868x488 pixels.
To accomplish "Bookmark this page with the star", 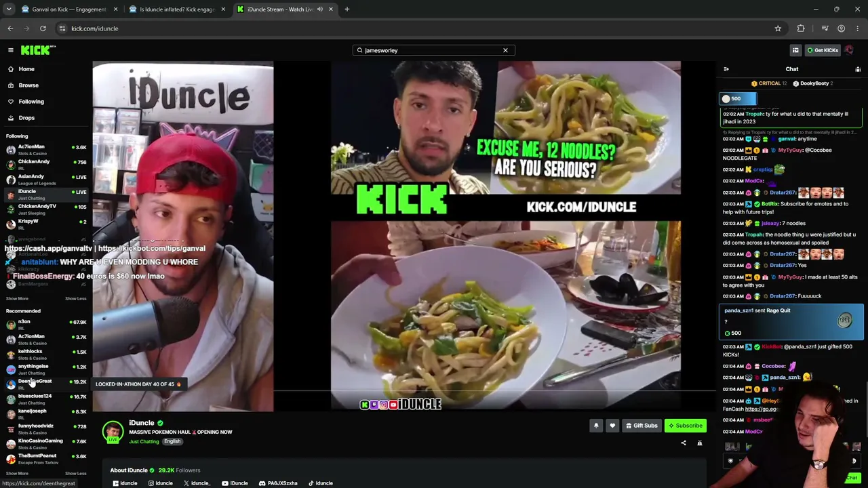I will point(778,28).
